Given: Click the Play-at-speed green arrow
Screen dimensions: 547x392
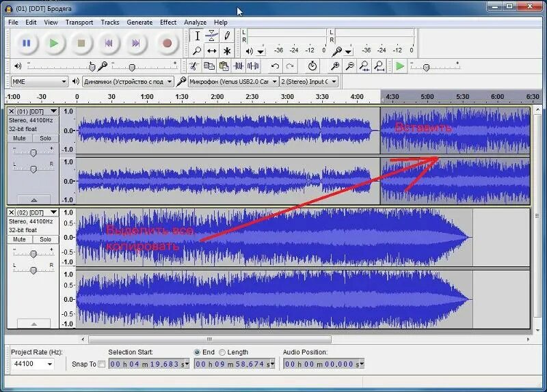Looking at the screenshot, I should pyautogui.click(x=400, y=66).
